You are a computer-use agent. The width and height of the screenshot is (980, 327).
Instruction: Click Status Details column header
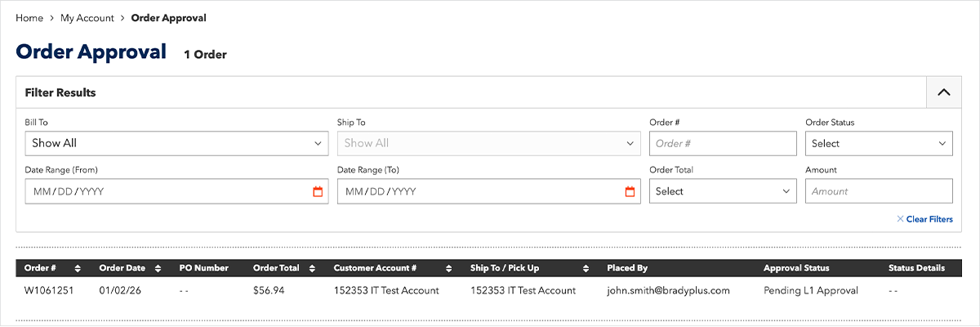pos(916,268)
